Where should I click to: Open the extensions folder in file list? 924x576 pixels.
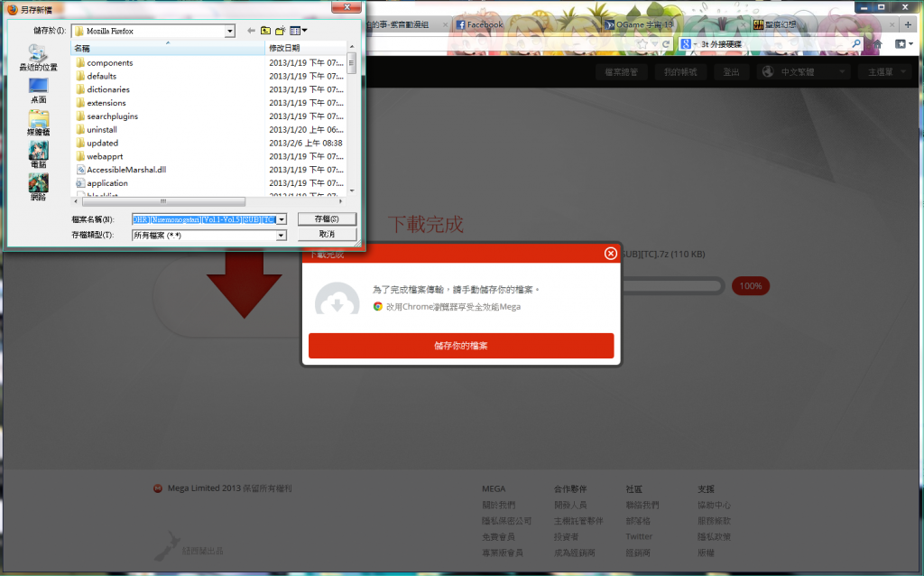click(106, 103)
